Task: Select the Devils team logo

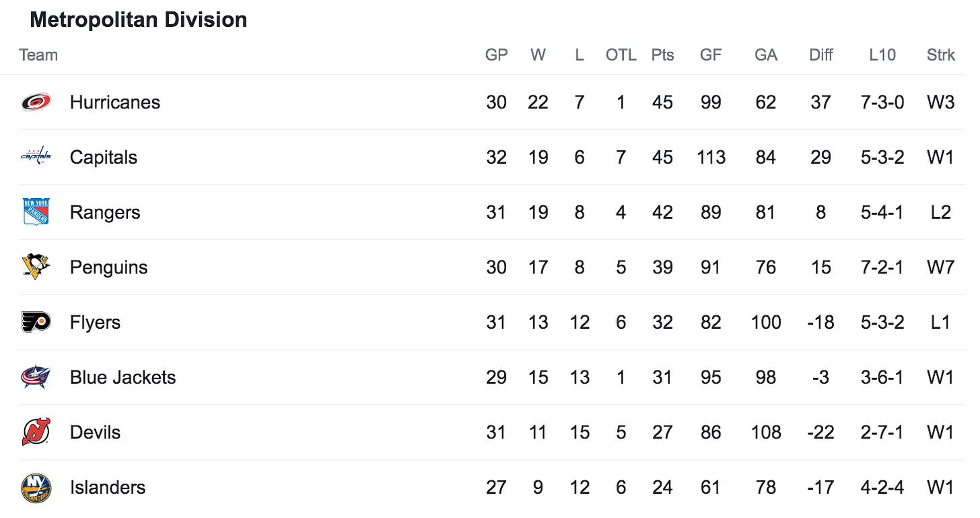Action: (36, 432)
